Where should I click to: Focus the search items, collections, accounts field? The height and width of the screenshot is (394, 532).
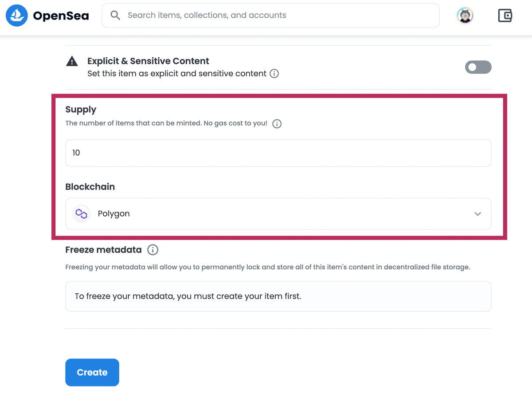270,16
